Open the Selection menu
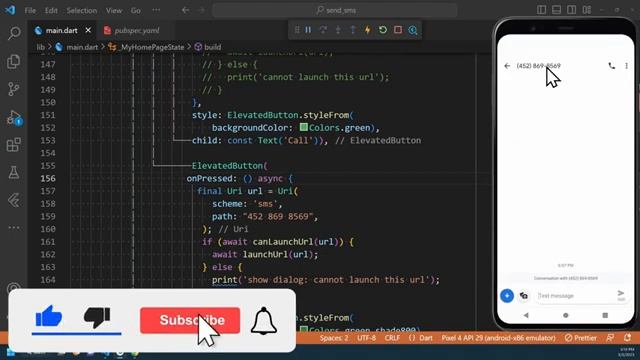The width and height of the screenshot is (640, 360). 82,11
